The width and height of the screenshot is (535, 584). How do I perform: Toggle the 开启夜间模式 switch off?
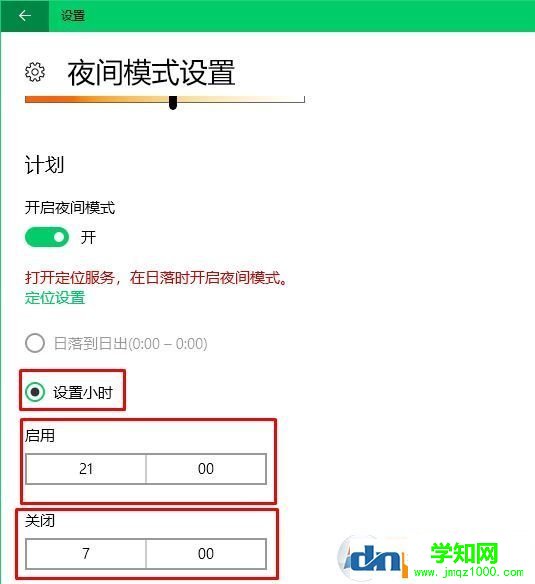pos(47,237)
